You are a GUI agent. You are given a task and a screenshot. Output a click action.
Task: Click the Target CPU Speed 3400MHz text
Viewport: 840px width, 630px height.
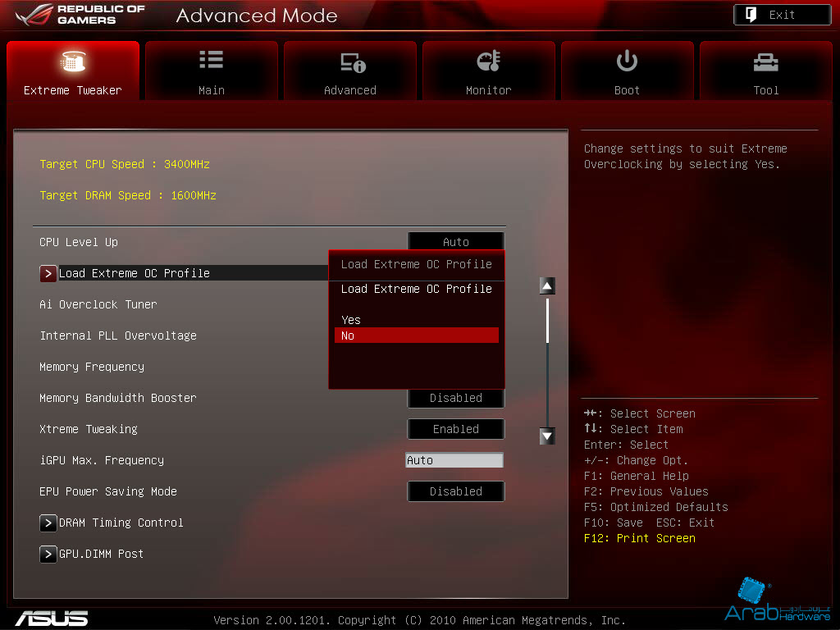[x=125, y=164]
